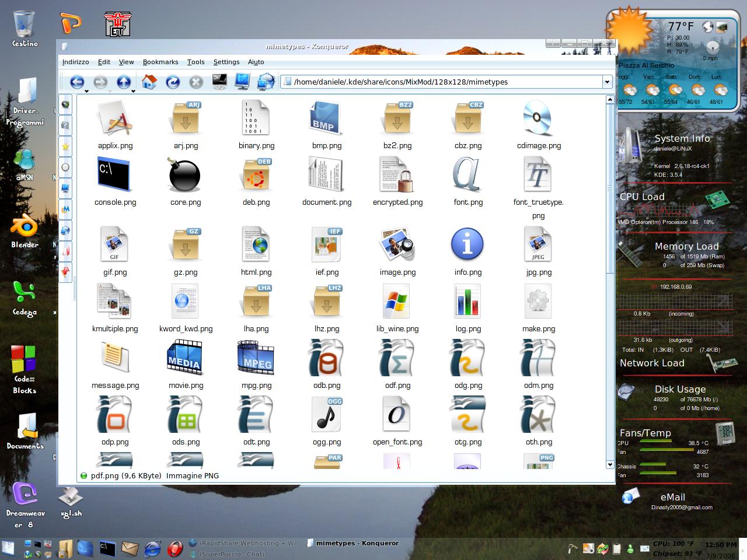Open Up button parent folders dropdown
This screenshot has height=560, width=747.
tap(133, 91)
